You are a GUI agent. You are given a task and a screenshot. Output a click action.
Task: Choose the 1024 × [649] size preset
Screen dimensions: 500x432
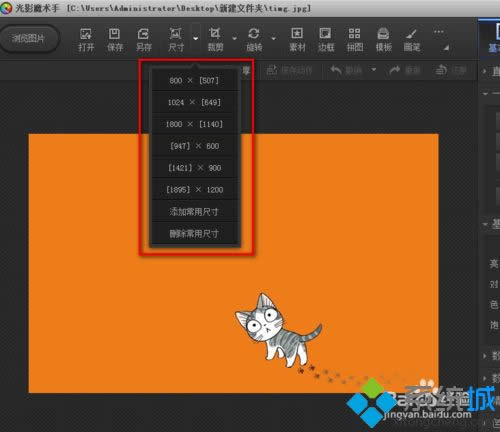[x=194, y=102]
